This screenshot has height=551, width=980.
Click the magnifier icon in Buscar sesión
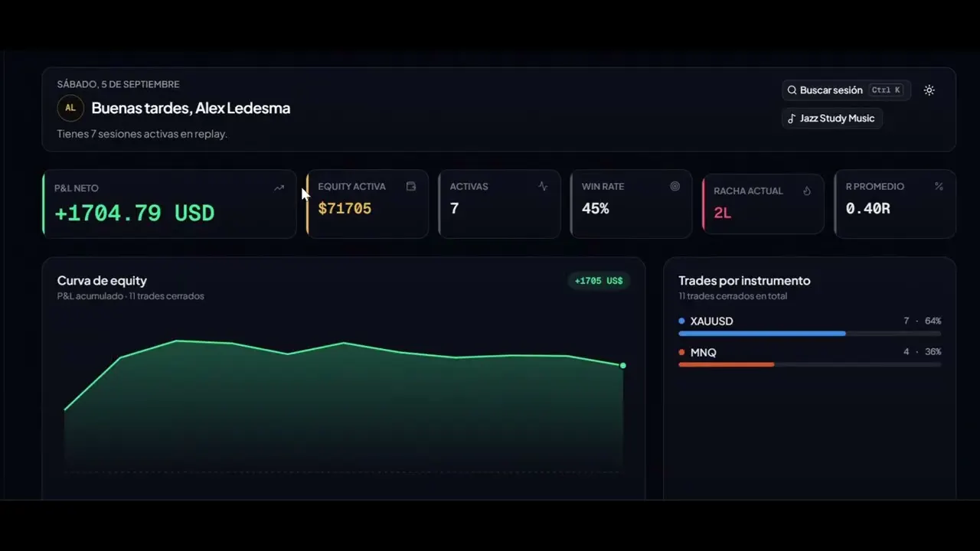click(x=792, y=90)
